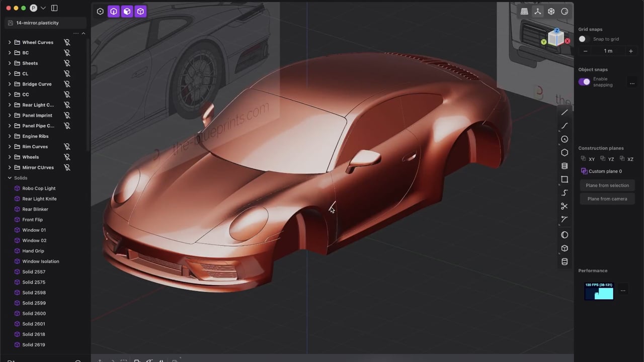Select the Box primitive tool
The width and height of the screenshot is (644, 362).
click(565, 248)
